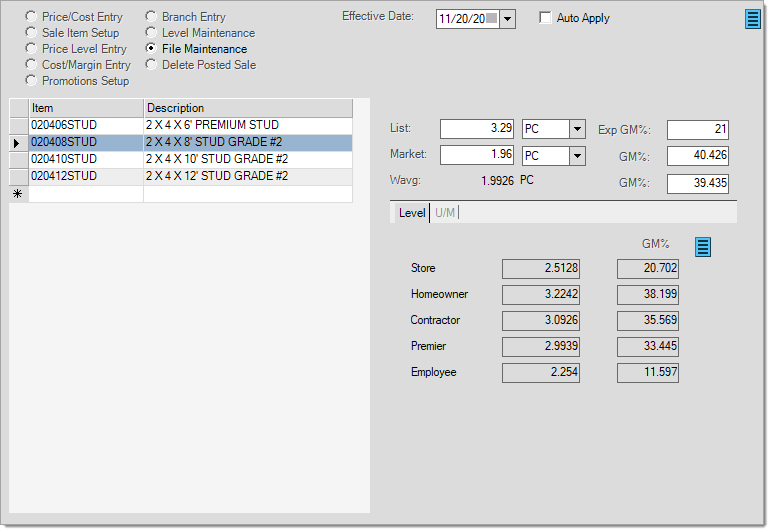The width and height of the screenshot is (771, 532).
Task: Click the Wavg value 1.9926
Action: [x=497, y=181]
